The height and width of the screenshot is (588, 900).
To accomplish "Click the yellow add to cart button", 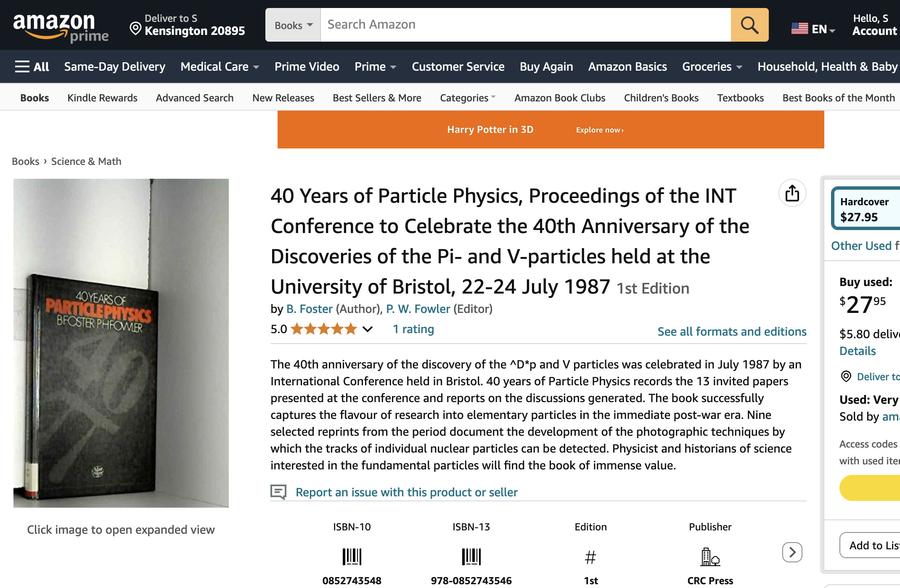I will [x=870, y=488].
